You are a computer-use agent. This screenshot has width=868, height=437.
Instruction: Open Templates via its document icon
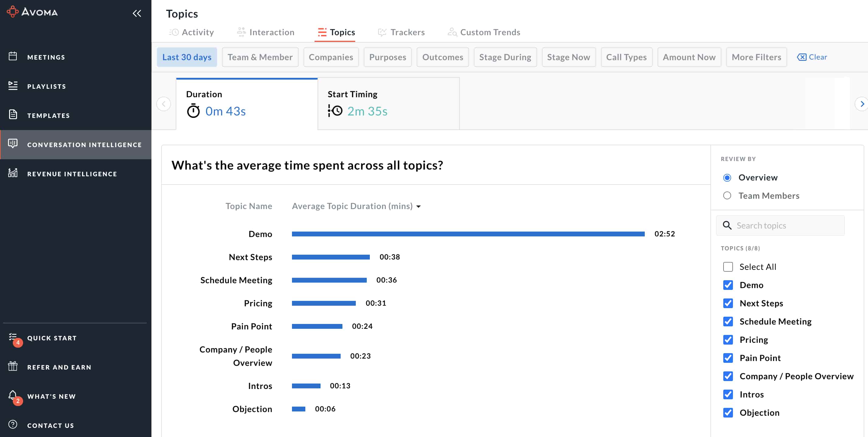click(x=13, y=115)
